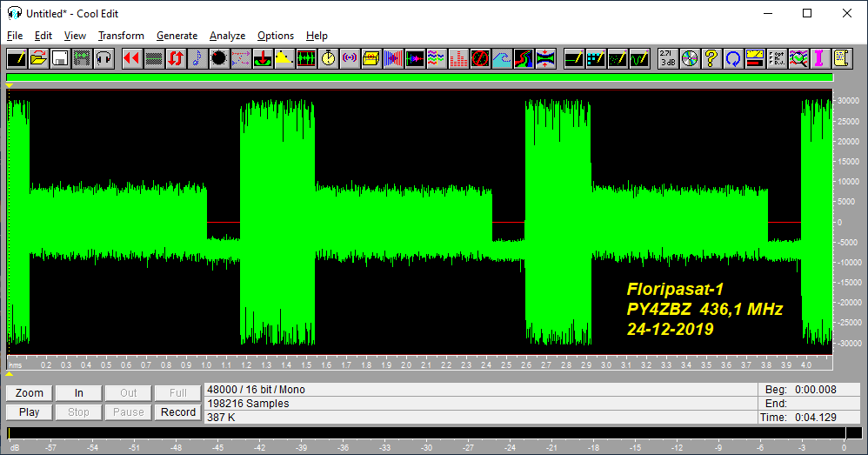Click the yellow question mark help icon

pyautogui.click(x=711, y=58)
